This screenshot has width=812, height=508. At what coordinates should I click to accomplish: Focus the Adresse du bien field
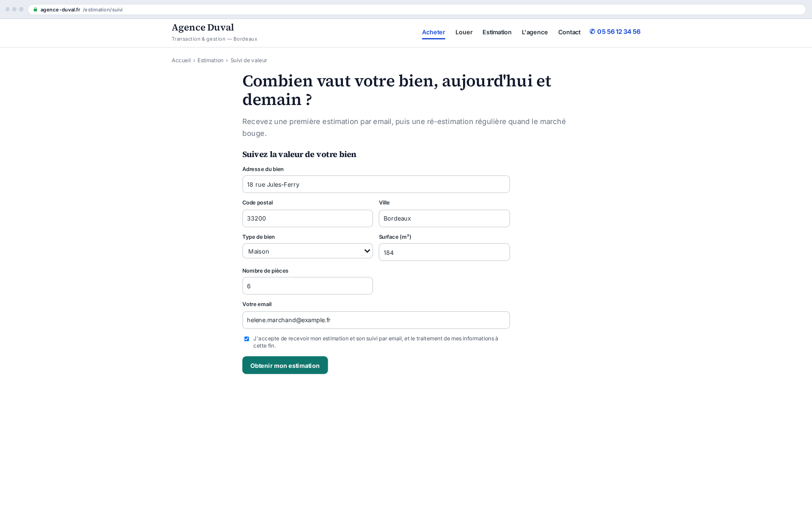376,184
